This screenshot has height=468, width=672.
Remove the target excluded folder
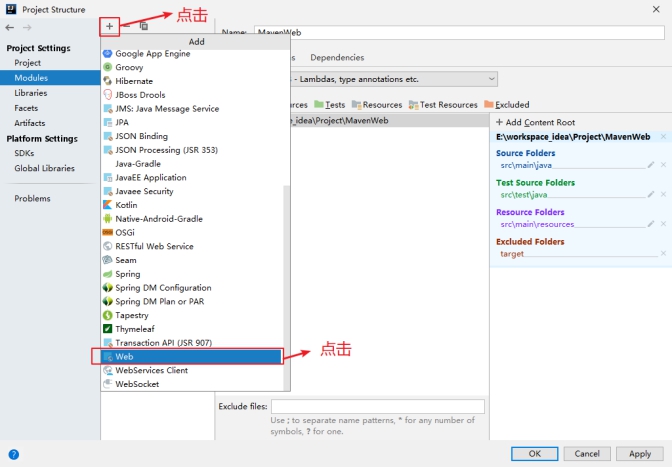point(663,254)
